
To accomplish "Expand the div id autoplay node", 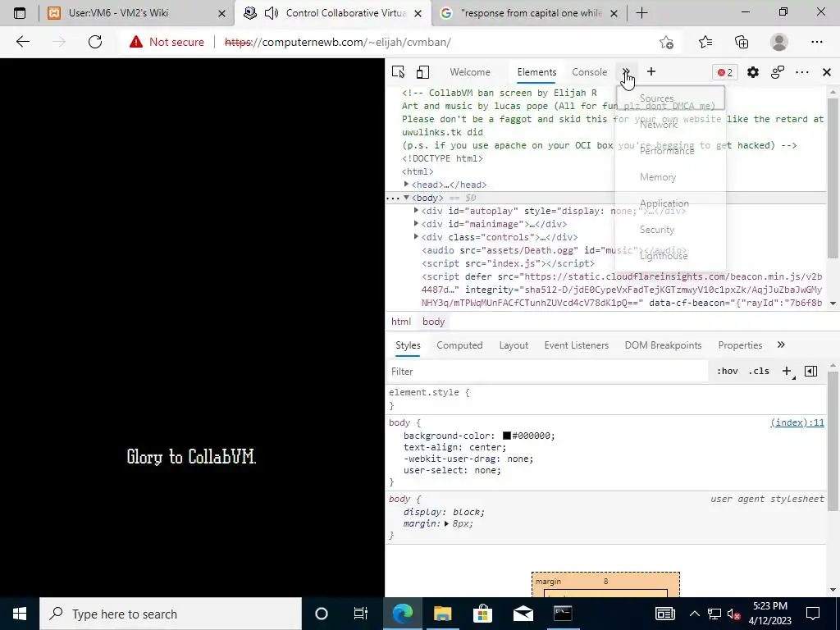I will 416,211.
